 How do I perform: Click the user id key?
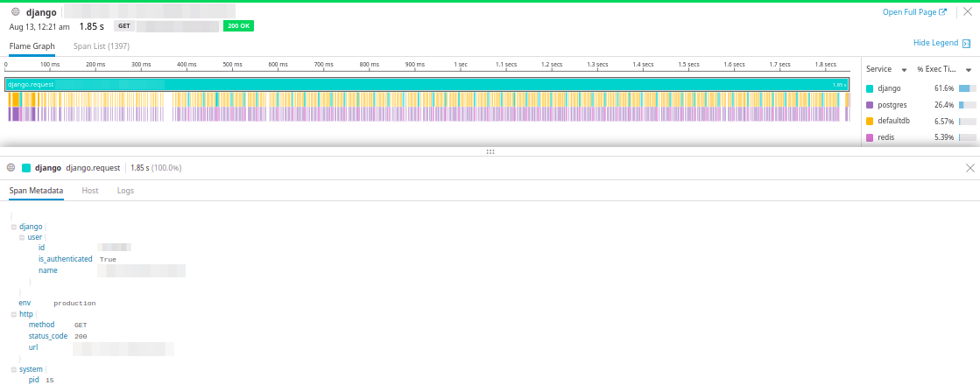click(41, 248)
